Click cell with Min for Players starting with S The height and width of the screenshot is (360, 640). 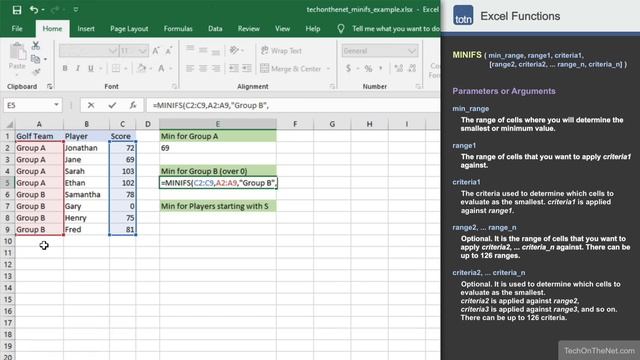[x=218, y=206]
